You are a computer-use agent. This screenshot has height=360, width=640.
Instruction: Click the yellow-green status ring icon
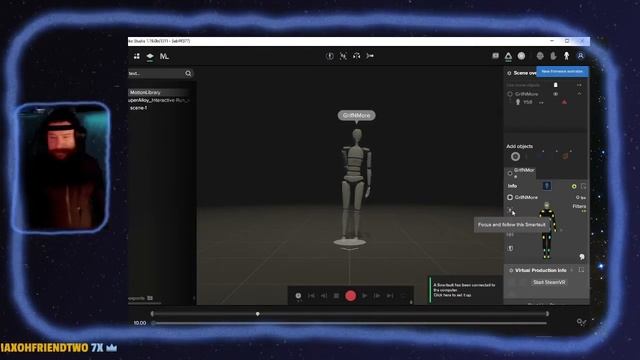point(574,187)
